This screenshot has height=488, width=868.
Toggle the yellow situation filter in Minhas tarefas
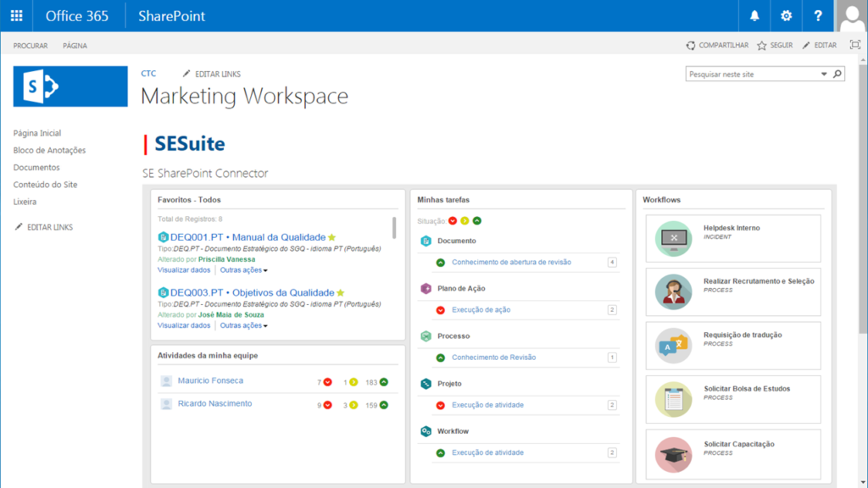pos(465,221)
